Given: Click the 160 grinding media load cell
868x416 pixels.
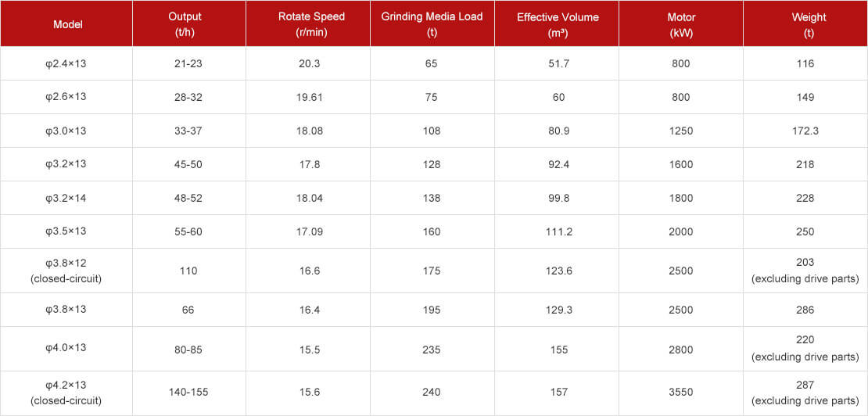Looking at the screenshot, I should (432, 231).
